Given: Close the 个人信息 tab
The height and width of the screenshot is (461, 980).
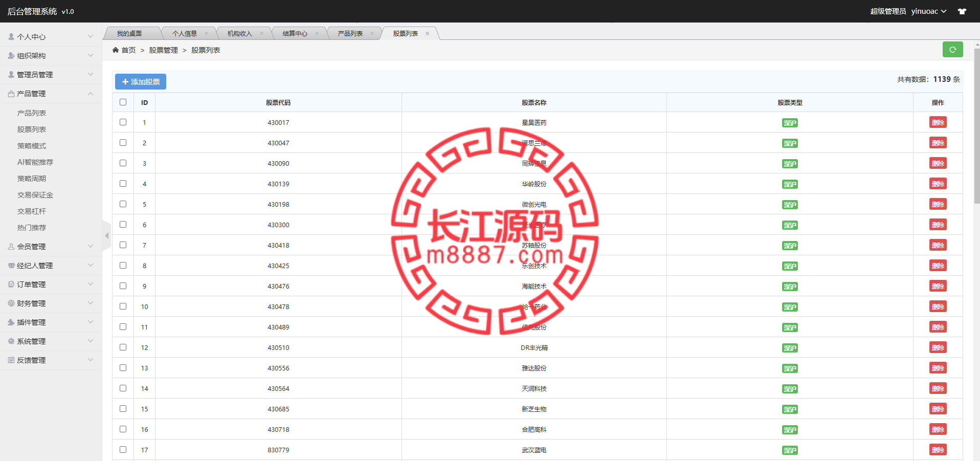Looking at the screenshot, I should click(206, 33).
